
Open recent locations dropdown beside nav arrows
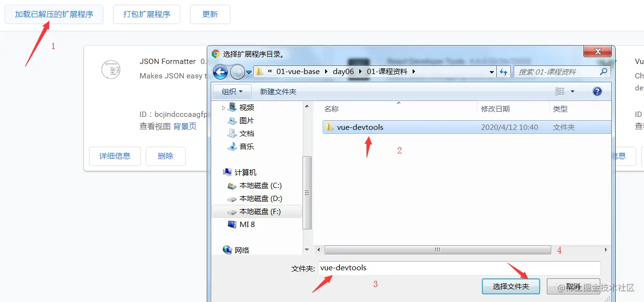(x=249, y=72)
